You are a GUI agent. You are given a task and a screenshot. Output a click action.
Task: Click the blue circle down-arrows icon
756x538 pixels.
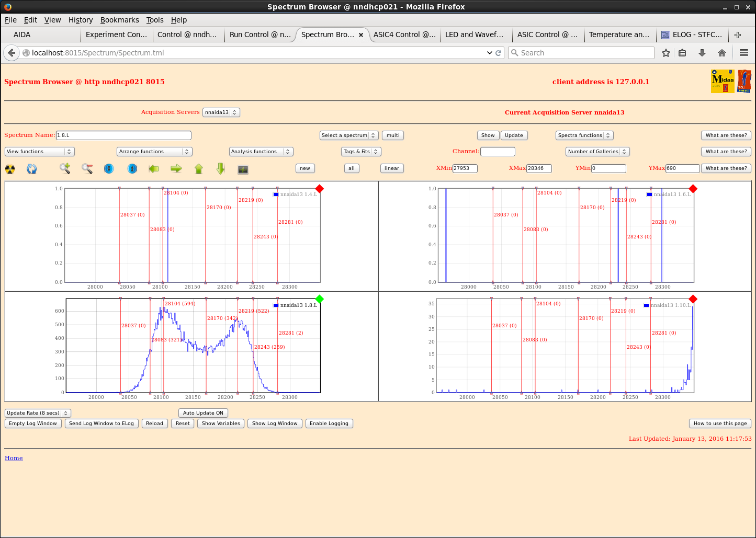click(109, 168)
